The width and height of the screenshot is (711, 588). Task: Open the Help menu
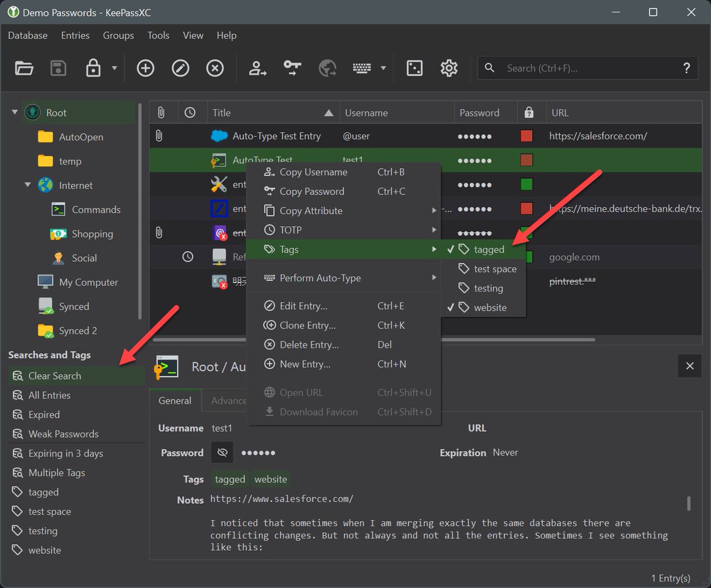click(x=226, y=36)
